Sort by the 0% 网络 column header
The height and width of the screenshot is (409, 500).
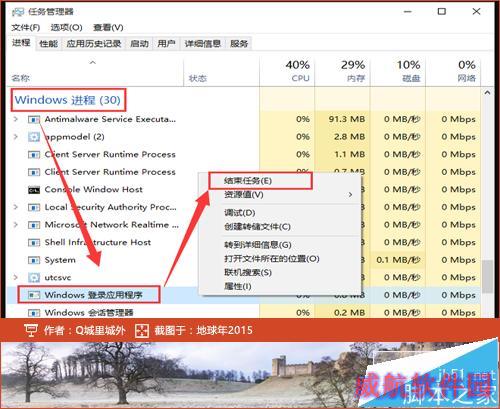click(453, 71)
